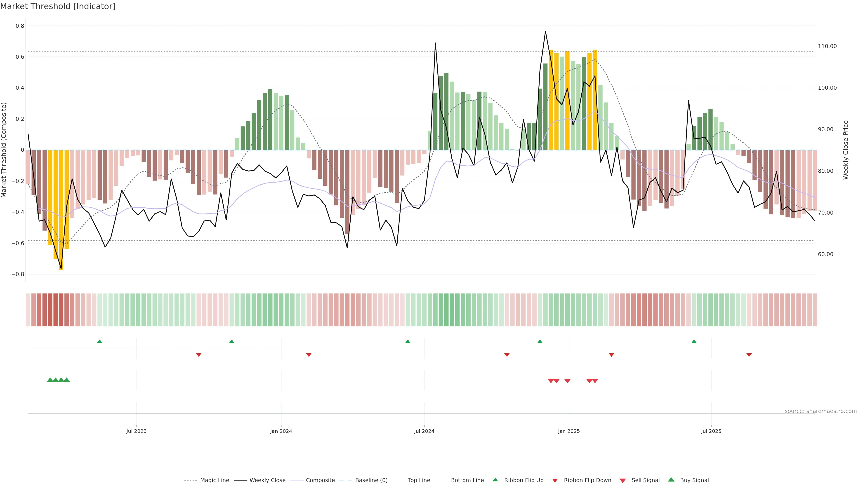This screenshot has width=868, height=488.
Task: Click the Jul 2025 x-axis label
Action: click(x=711, y=431)
